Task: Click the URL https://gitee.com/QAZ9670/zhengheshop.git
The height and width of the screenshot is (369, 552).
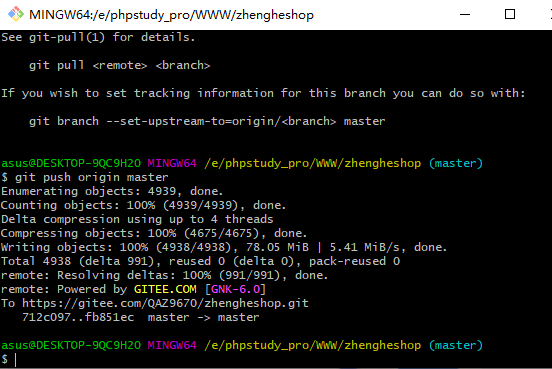Action: [x=165, y=303]
